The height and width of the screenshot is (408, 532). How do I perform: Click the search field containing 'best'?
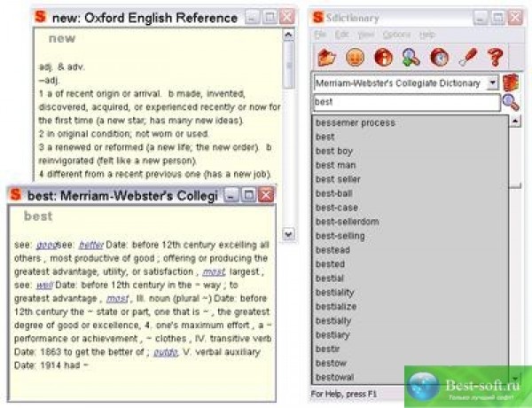tap(406, 102)
